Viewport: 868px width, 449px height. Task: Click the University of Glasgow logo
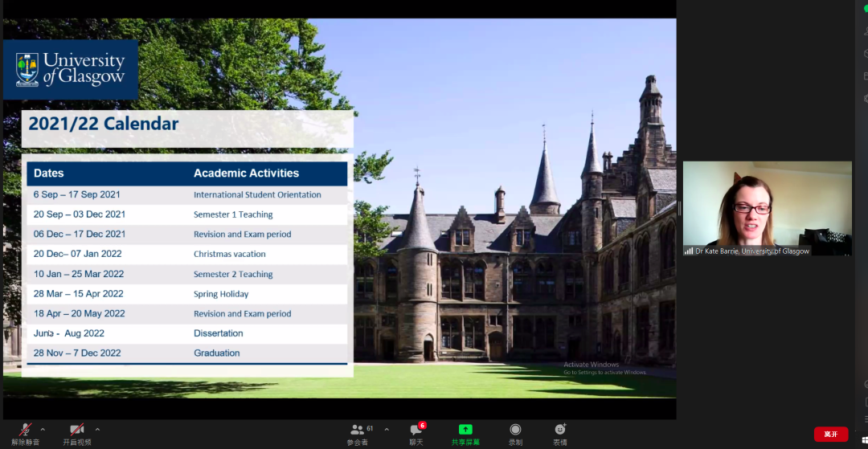[x=71, y=70]
